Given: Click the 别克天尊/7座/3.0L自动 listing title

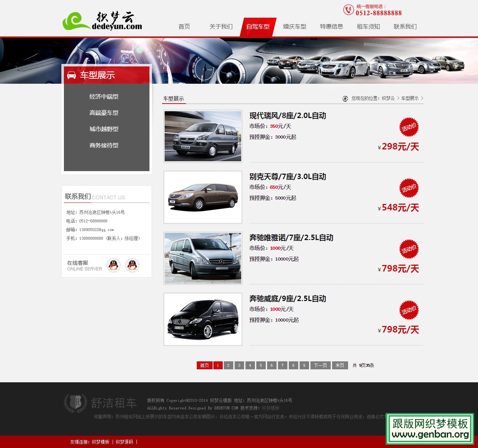Looking at the screenshot, I should point(287,177).
